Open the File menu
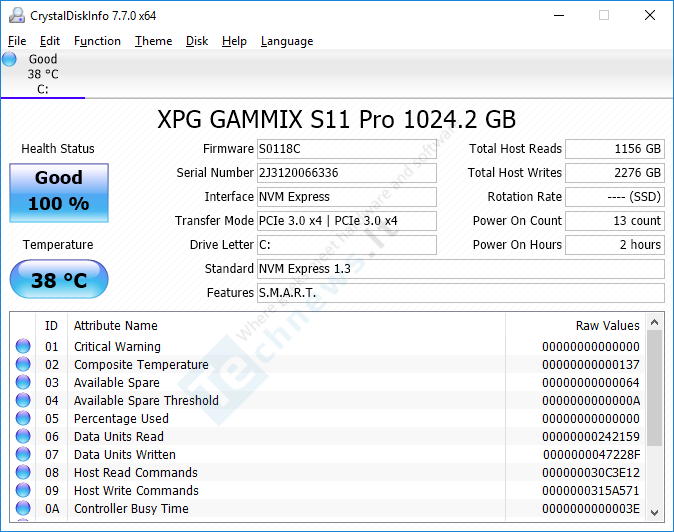Viewport: 674px width, 532px height. coord(17,41)
